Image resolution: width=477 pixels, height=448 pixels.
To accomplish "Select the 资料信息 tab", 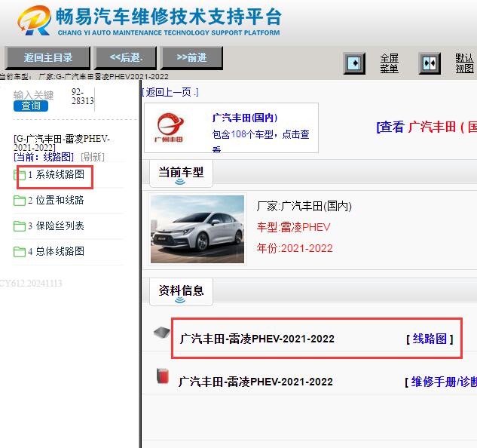I will (x=181, y=292).
